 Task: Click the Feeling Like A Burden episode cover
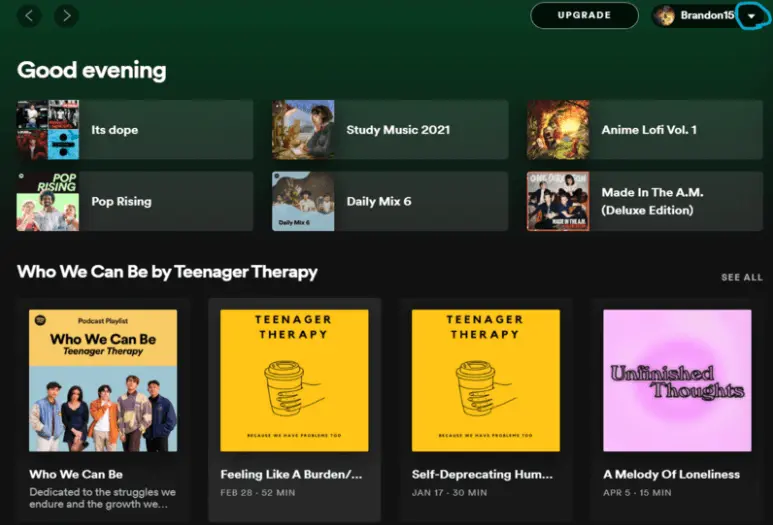coord(294,380)
